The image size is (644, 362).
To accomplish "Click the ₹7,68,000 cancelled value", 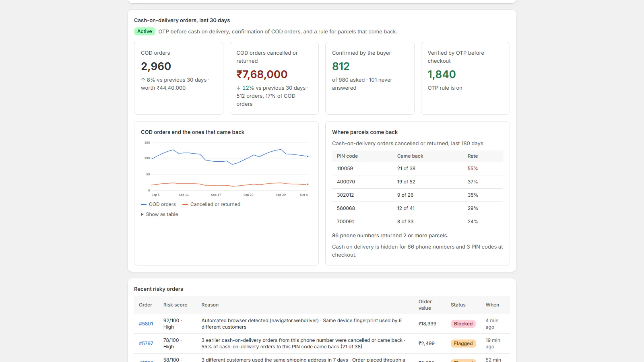I will tap(262, 74).
